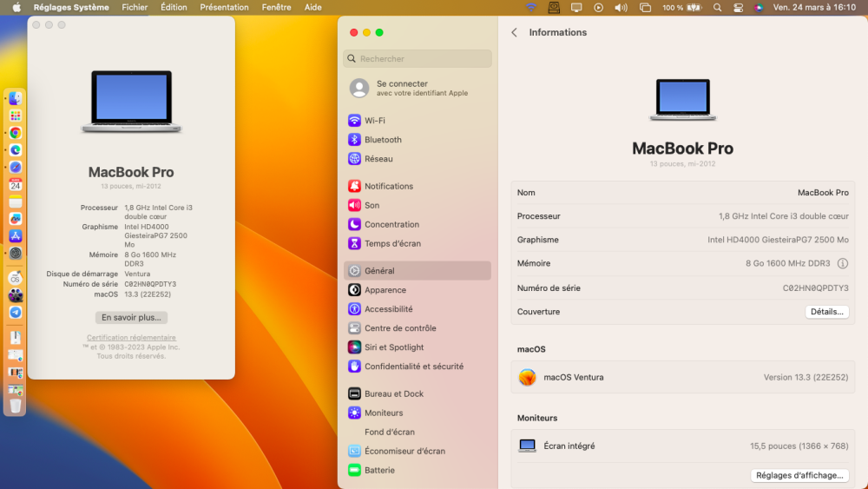Open the Apple menu

tap(16, 7)
